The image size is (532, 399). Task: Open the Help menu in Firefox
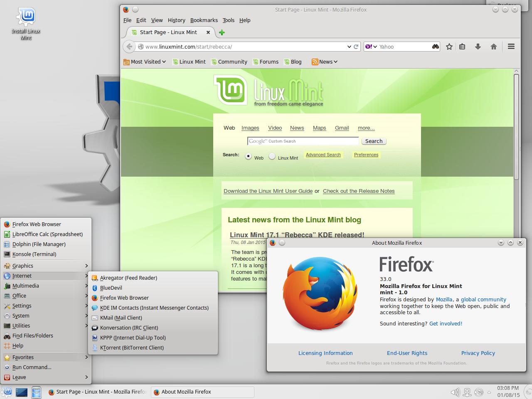coord(245,20)
